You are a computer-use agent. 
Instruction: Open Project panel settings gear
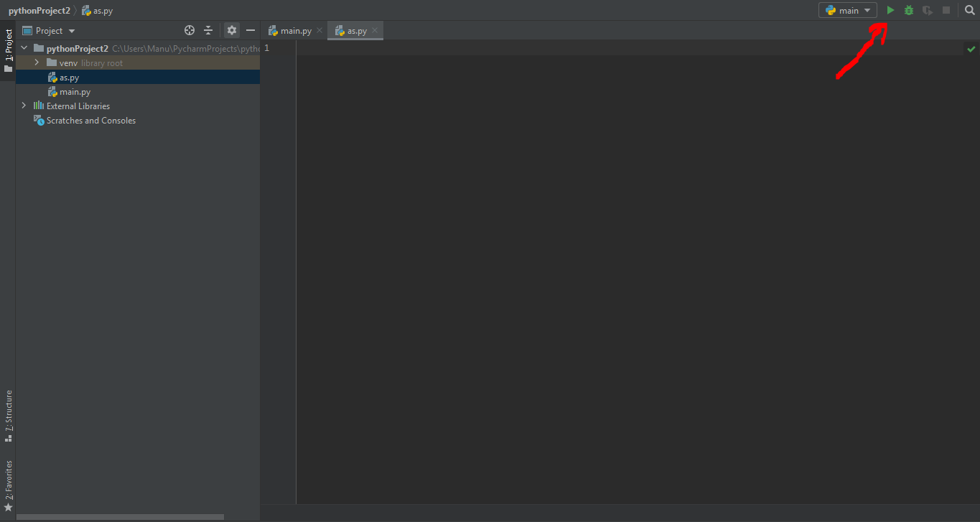pos(232,30)
